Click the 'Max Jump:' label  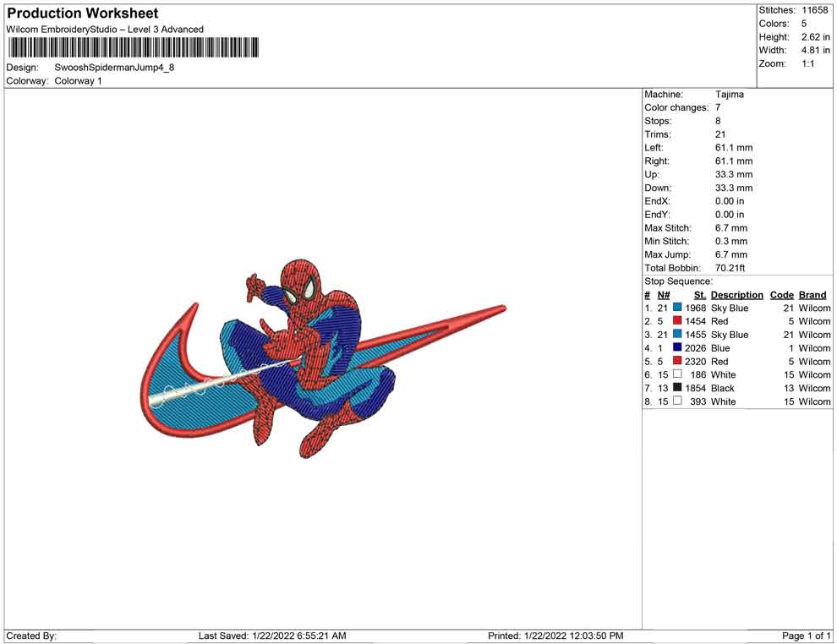pyautogui.click(x=667, y=254)
